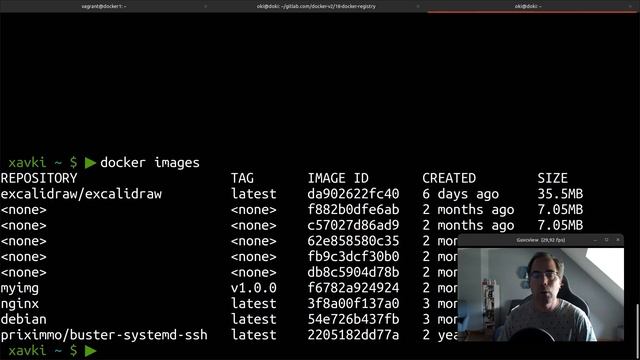Click the myimg repository name
Viewport: 640px width, 360px height.
[x=20, y=289]
